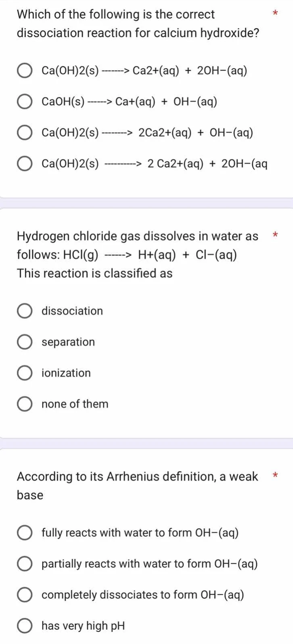Pick the none of them option
Viewport: 293px width, 644px height.
coord(25,404)
